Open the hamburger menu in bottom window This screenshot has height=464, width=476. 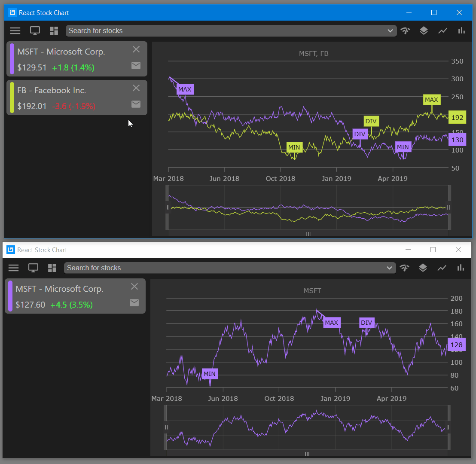coord(13,268)
